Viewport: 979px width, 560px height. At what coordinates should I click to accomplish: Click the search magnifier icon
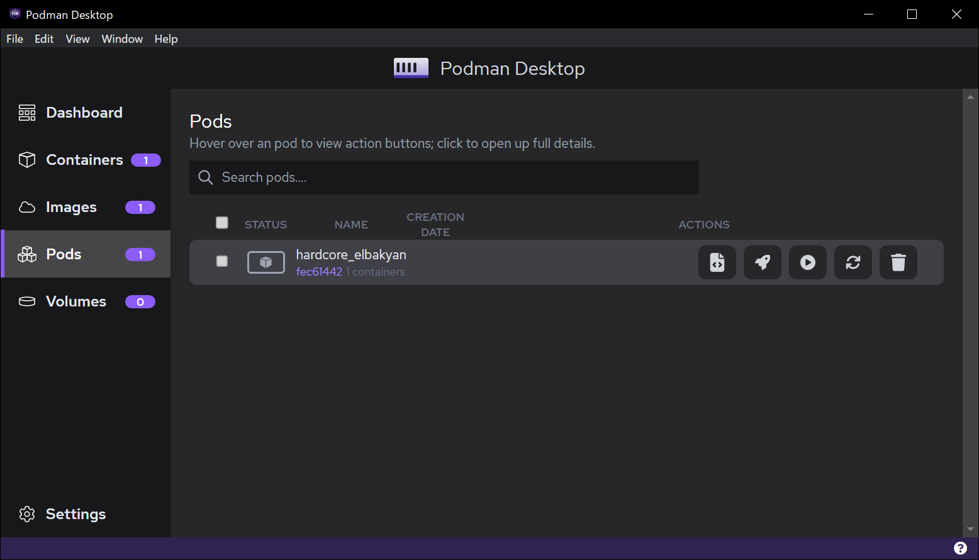point(206,177)
